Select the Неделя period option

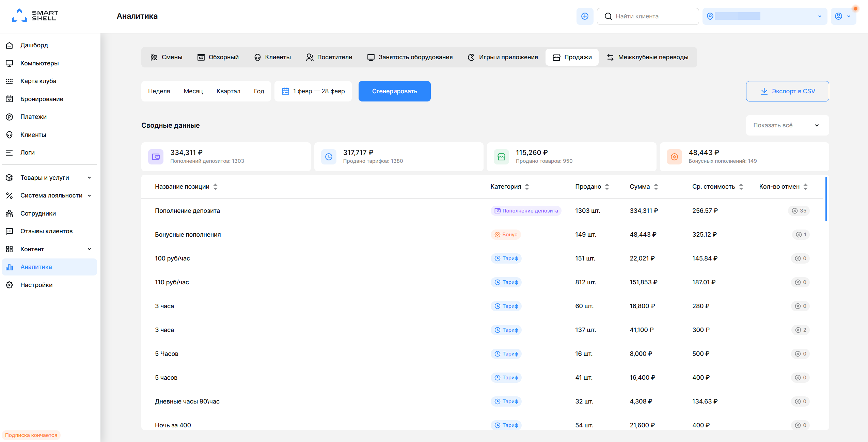pyautogui.click(x=159, y=91)
